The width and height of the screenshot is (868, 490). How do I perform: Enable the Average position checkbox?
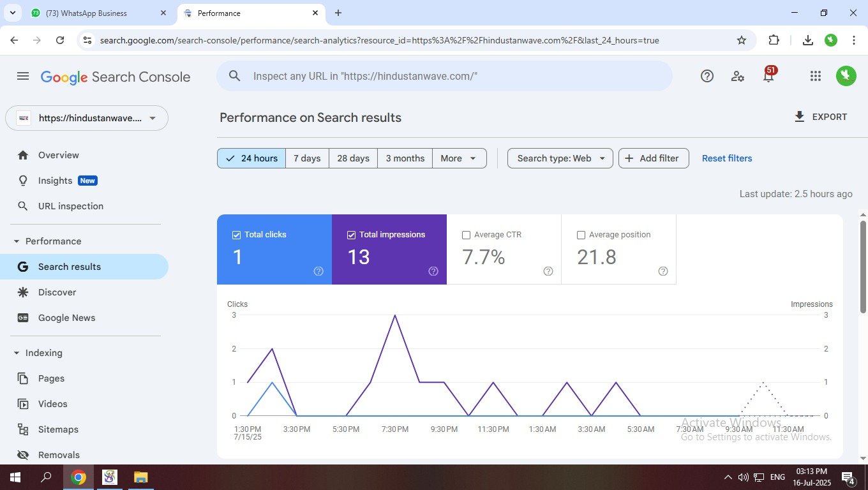tap(581, 235)
